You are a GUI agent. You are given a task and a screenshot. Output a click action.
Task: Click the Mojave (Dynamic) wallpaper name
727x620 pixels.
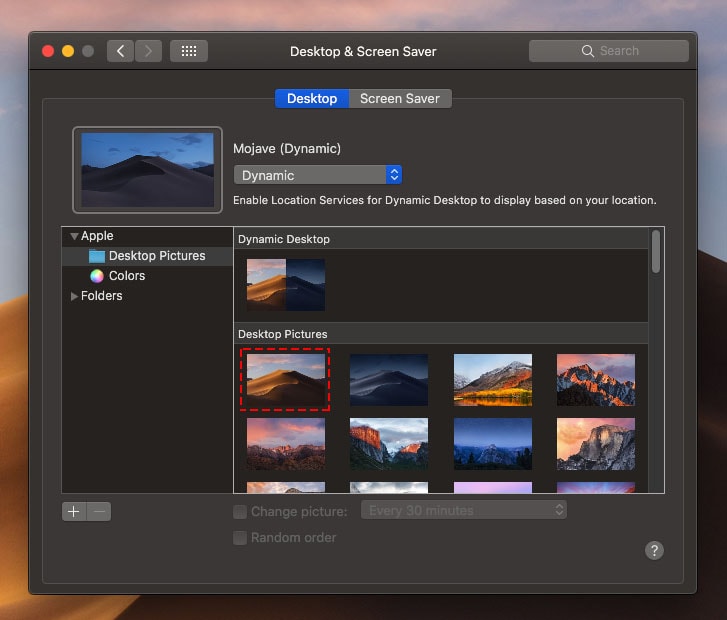point(287,149)
